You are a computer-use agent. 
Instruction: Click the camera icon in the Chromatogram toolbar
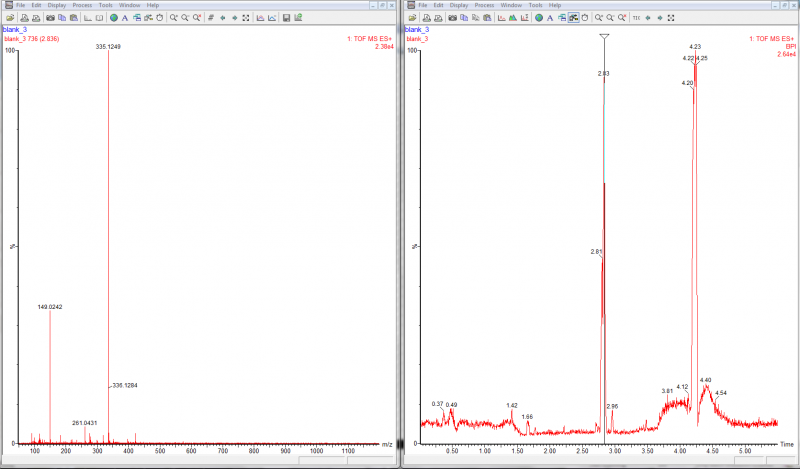click(x=452, y=18)
